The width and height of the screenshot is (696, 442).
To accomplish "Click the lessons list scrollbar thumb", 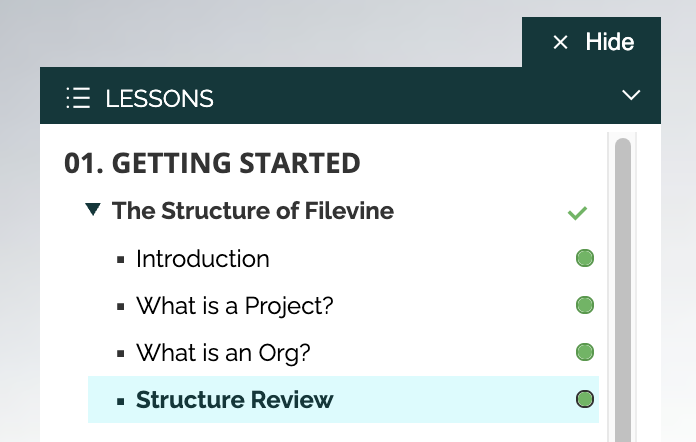I will click(x=623, y=290).
